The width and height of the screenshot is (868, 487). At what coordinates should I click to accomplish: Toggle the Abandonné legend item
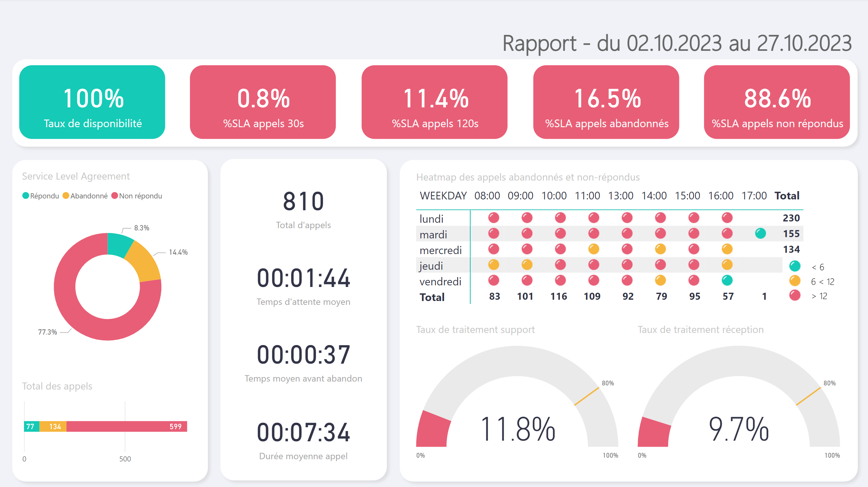[x=85, y=196]
